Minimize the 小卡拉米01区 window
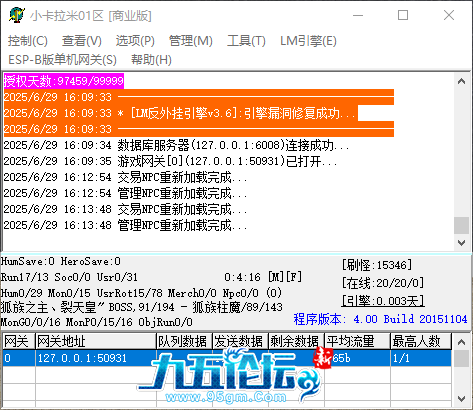 (358, 15)
